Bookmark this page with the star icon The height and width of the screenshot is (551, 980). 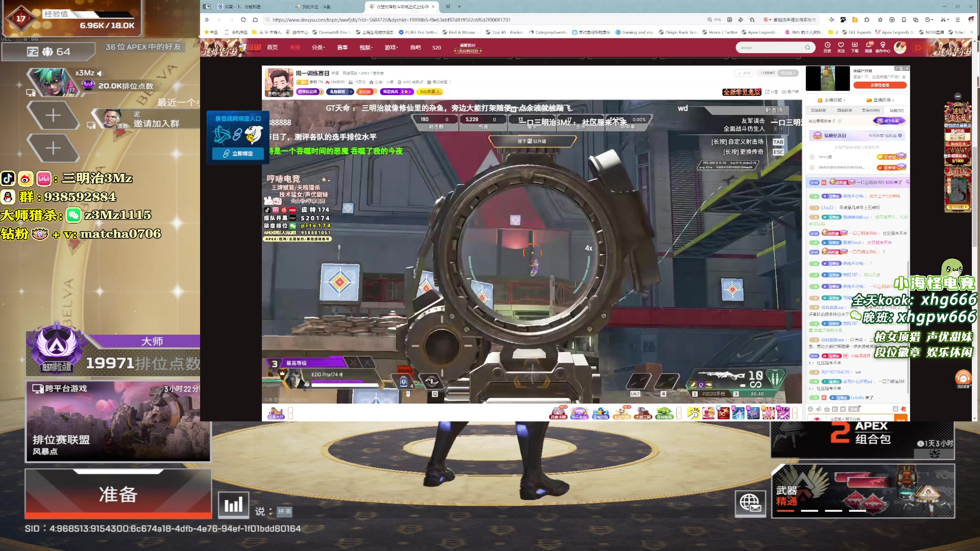tap(752, 20)
